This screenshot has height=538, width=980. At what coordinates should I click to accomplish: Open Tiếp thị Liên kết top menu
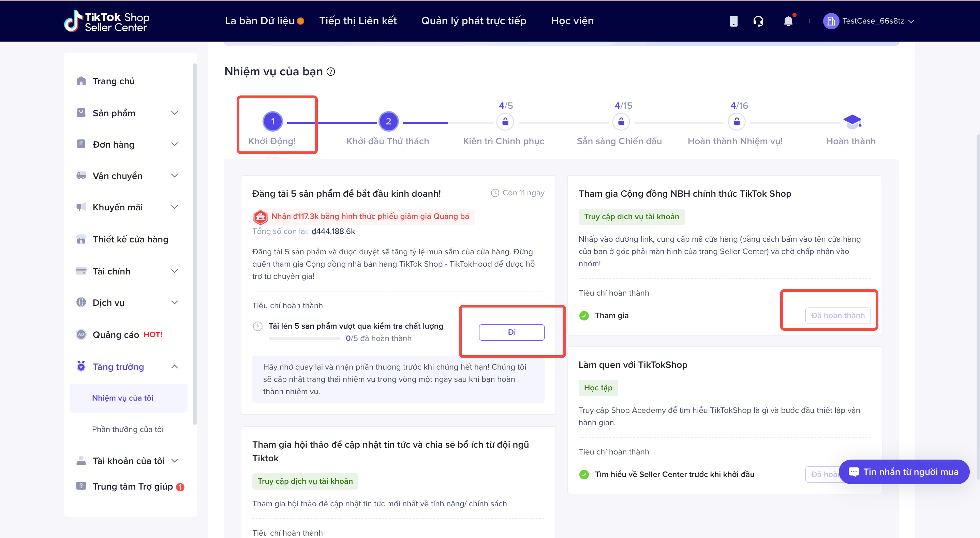coord(358,21)
